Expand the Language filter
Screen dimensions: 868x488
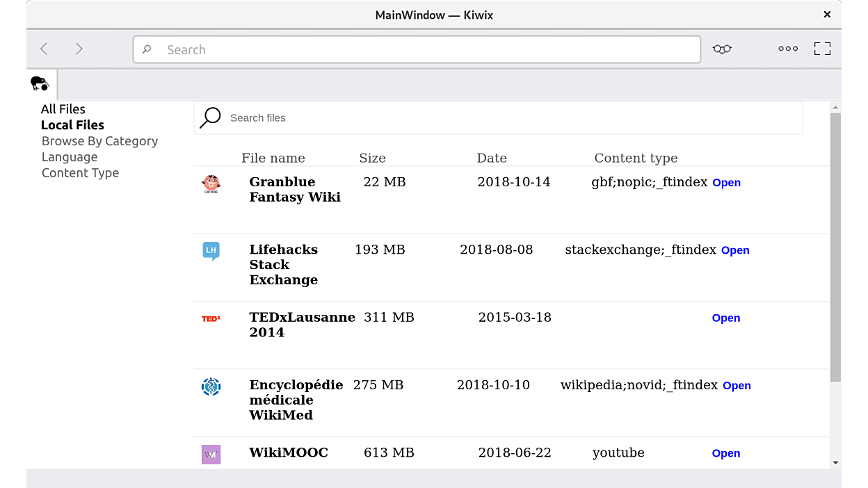coord(70,157)
